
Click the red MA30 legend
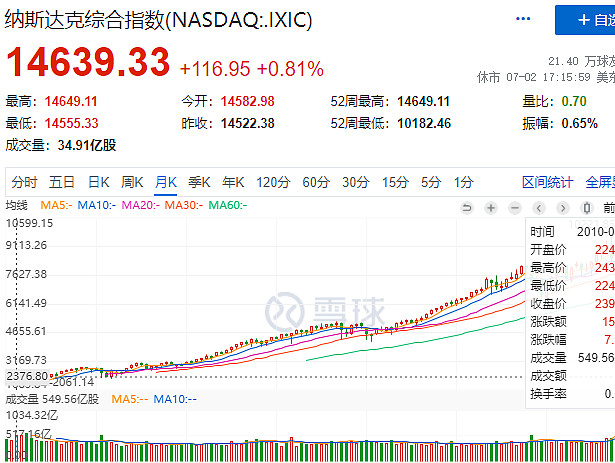pyautogui.click(x=184, y=205)
